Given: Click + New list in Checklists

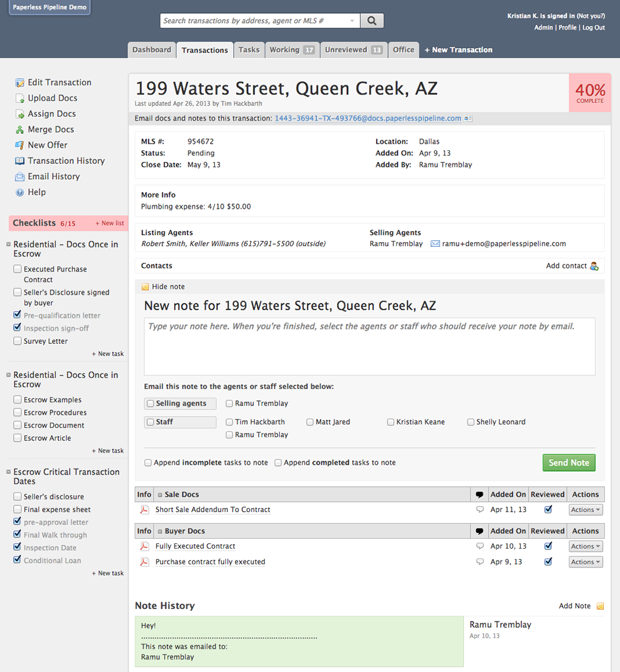Looking at the screenshot, I should coord(109,223).
